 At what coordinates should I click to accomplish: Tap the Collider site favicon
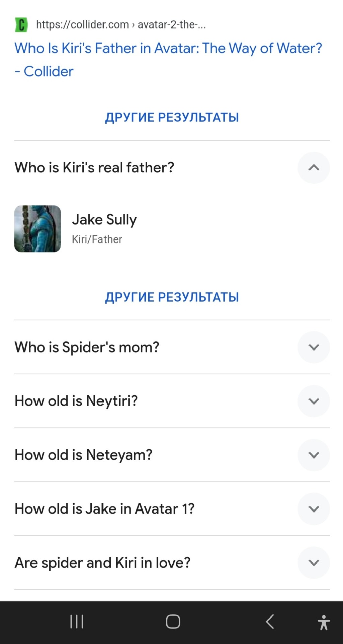(x=21, y=25)
